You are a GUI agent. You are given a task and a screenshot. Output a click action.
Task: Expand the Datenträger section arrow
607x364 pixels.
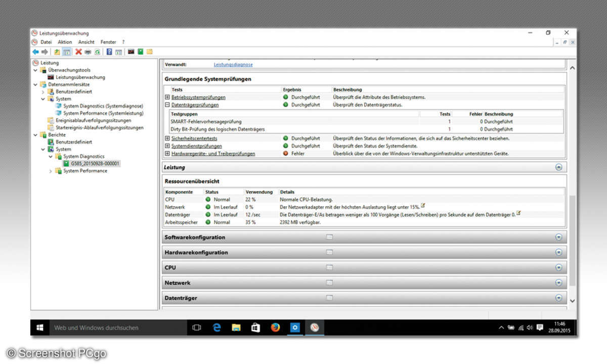(558, 298)
